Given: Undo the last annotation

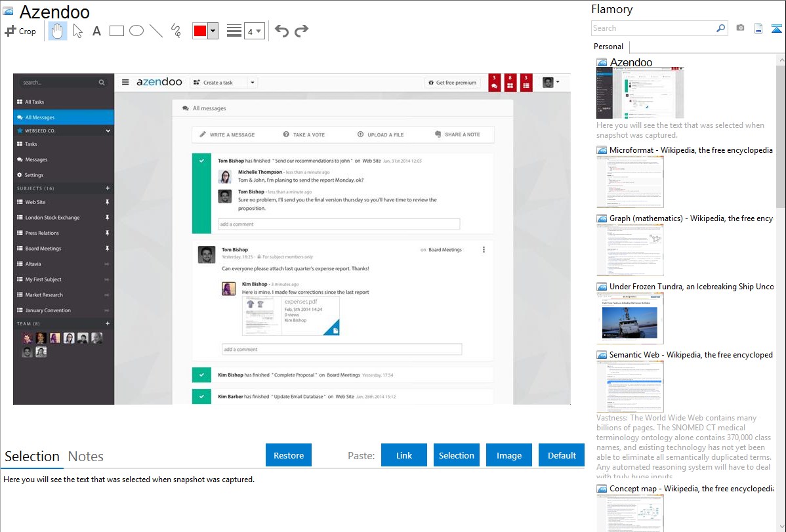Looking at the screenshot, I should coord(281,31).
